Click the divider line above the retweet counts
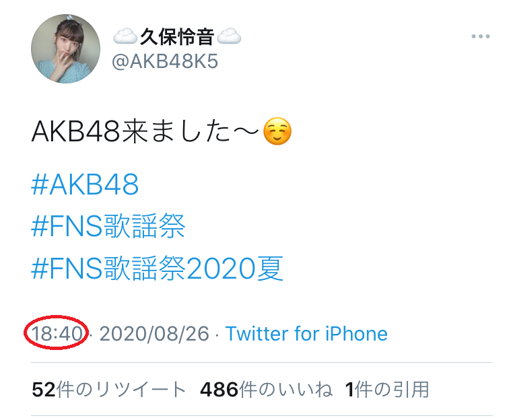Image resolution: width=505 pixels, height=420 pixels. point(262,362)
